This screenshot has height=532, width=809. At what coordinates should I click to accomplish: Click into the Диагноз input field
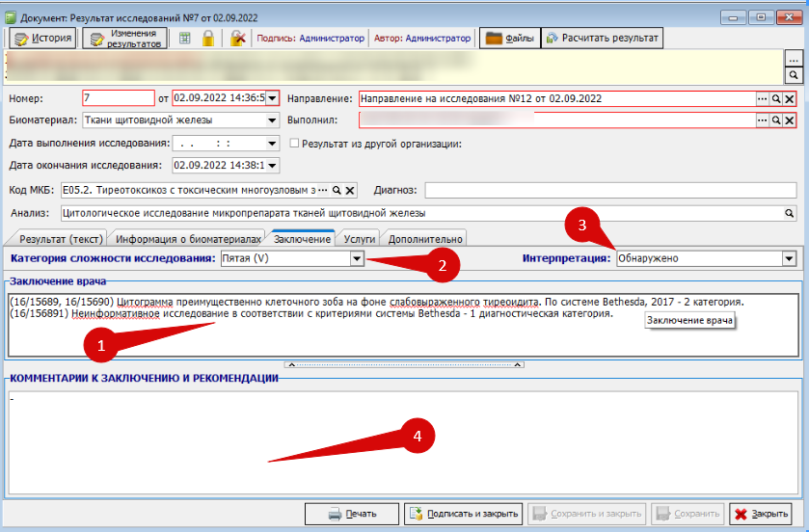611,190
